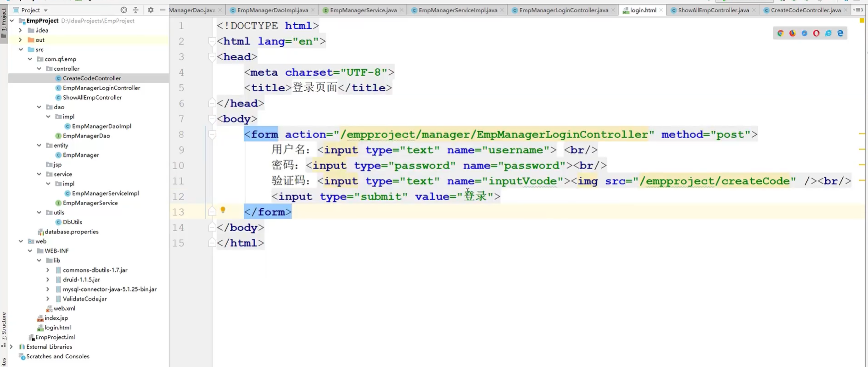Viewport: 868px width, 367px height.
Task: Show hidden editor tabs list
Action: pyautogui.click(x=858, y=10)
